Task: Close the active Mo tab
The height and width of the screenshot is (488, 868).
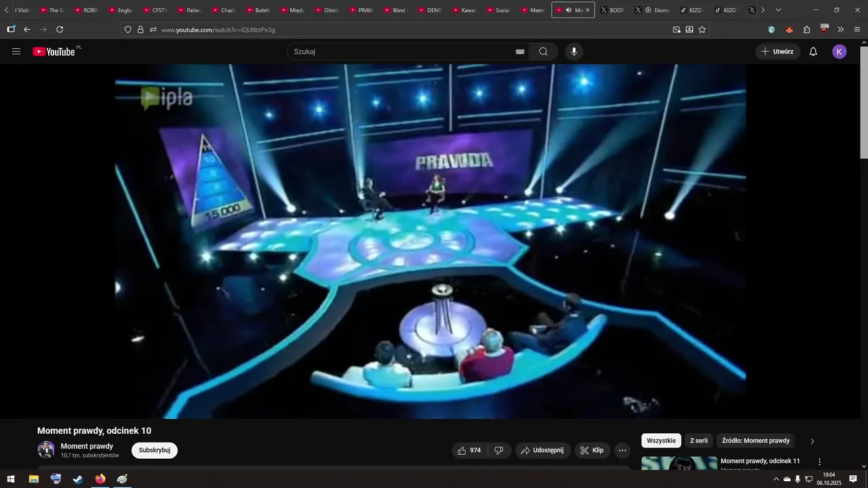Action: point(588,10)
